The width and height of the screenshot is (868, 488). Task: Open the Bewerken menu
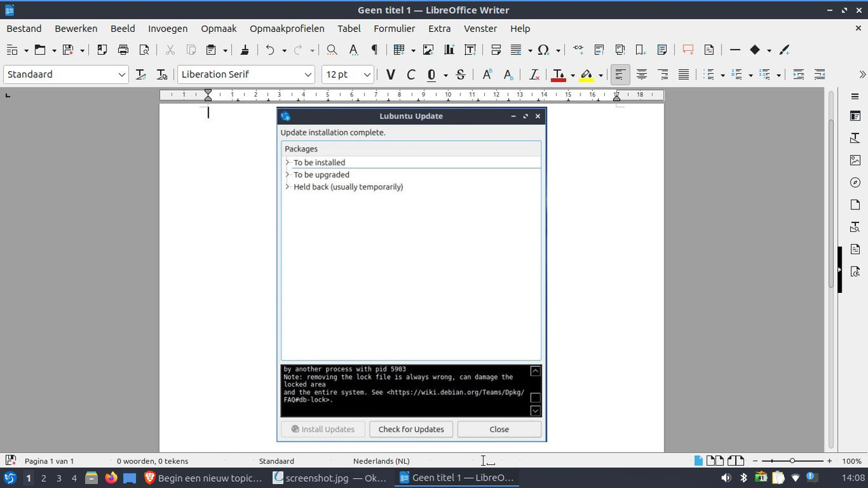click(x=76, y=28)
